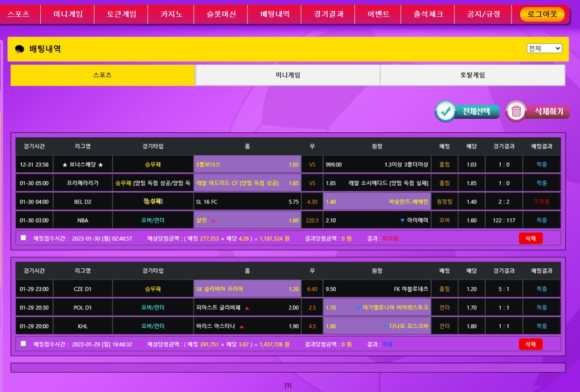The height and width of the screenshot is (392, 580).
Task: Delete the second bet slip with 삭제
Action: pyautogui.click(x=530, y=344)
